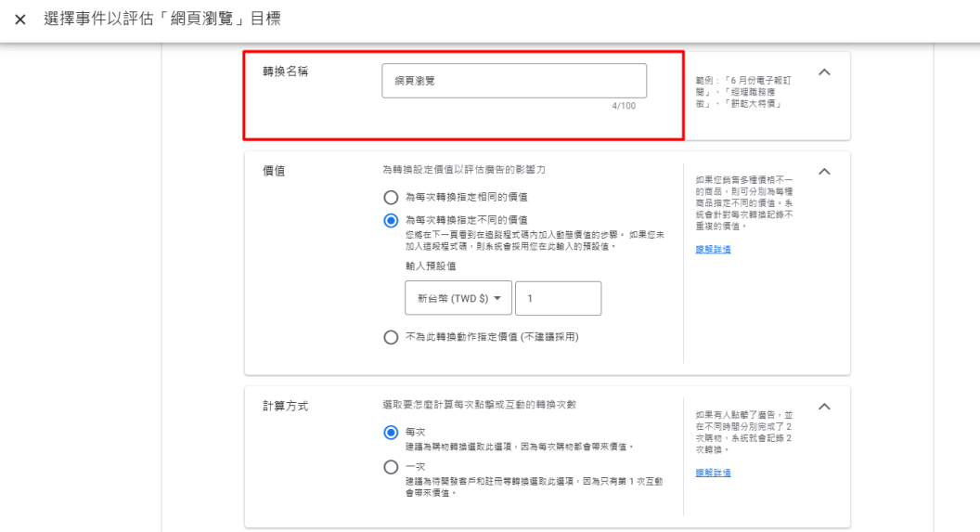
Task: Click the 4/100 character counter
Action: coord(624,106)
